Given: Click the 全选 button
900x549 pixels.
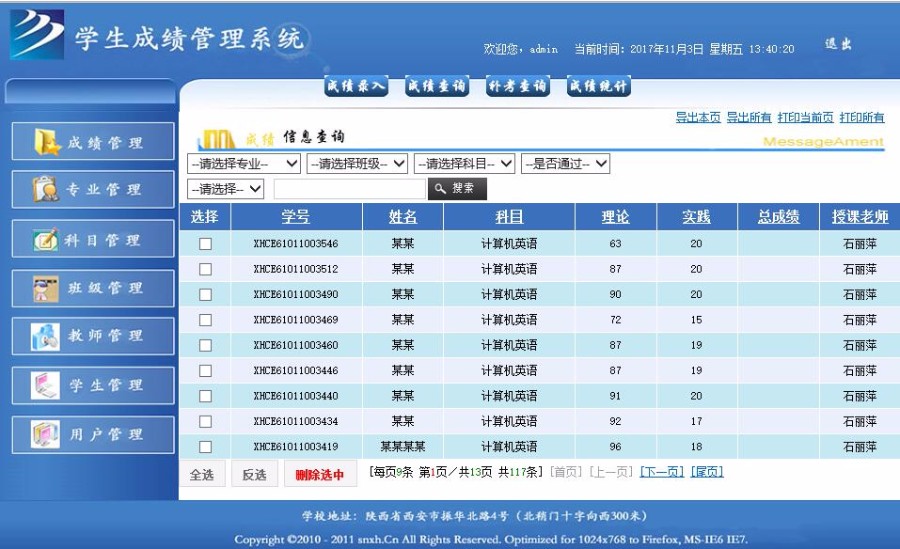Looking at the screenshot, I should coord(202,474).
